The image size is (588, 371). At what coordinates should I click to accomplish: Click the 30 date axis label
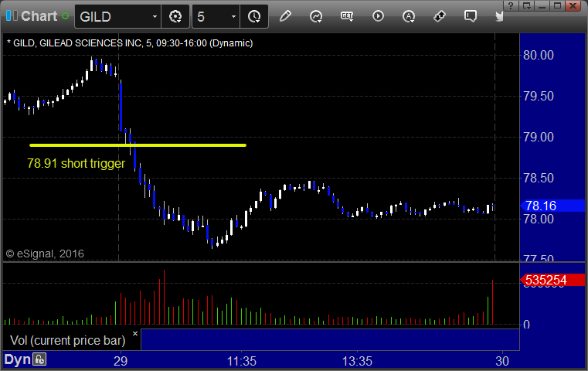(502, 361)
